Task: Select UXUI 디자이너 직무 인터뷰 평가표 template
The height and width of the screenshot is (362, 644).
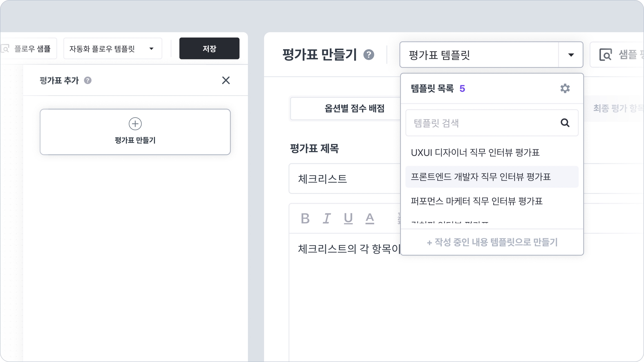Action: [475, 153]
